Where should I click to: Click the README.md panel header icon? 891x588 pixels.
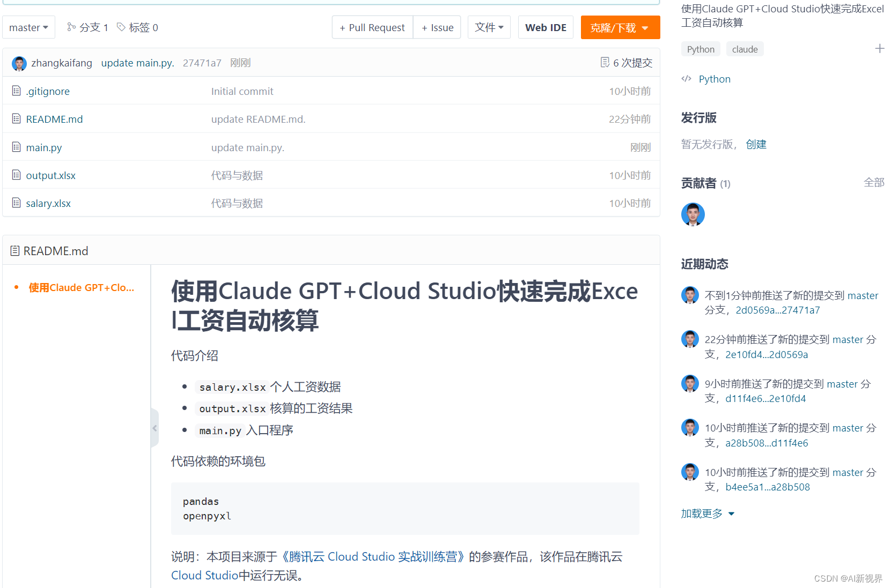[x=15, y=251]
